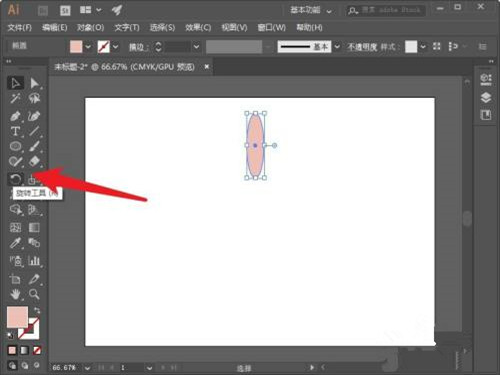Open the 文字(T) menu
Image resolution: width=500 pixels, height=375 pixels.
(127, 28)
